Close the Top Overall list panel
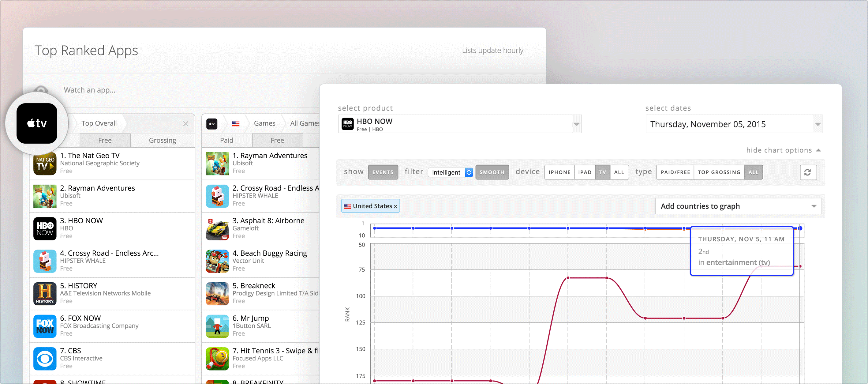Screen dimensions: 868x384 [x=186, y=124]
